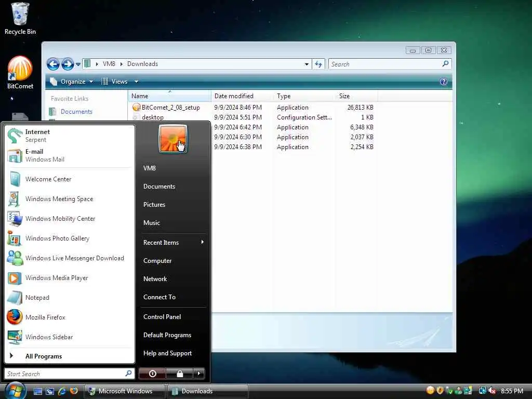Click the Explorer help question mark icon
The width and height of the screenshot is (532, 399).
[444, 82]
